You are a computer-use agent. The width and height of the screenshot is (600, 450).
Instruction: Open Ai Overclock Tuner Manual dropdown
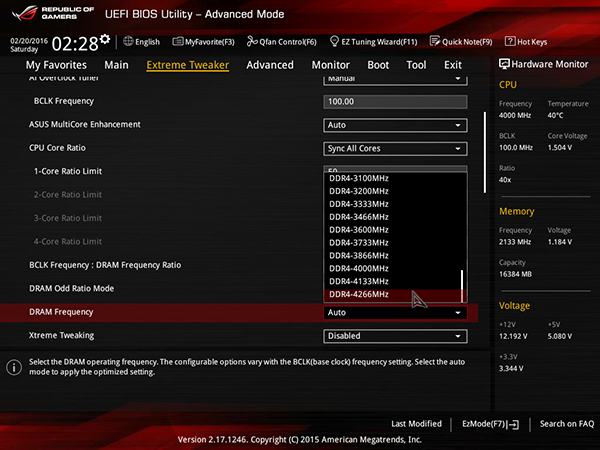395,80
